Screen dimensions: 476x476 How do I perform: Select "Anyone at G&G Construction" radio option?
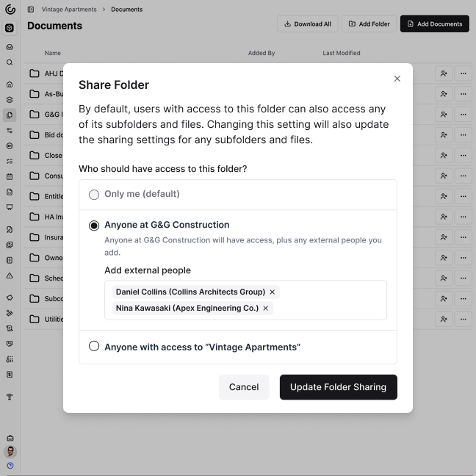pos(94,226)
